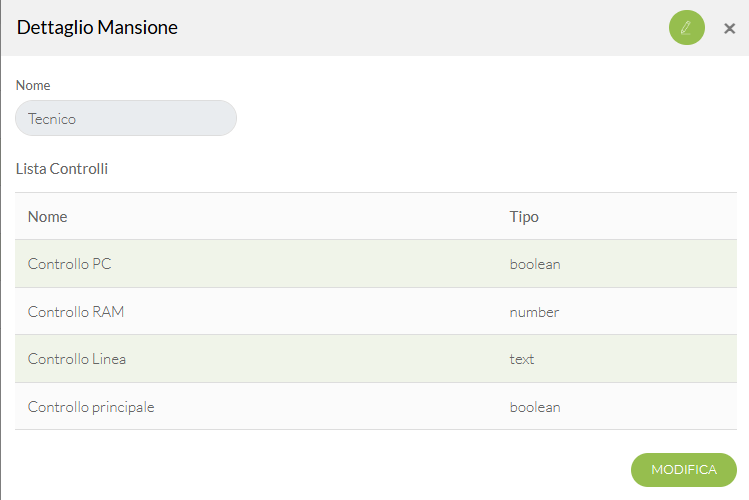
Task: Close the Dettaglio Mansione dialog
Action: 729,29
